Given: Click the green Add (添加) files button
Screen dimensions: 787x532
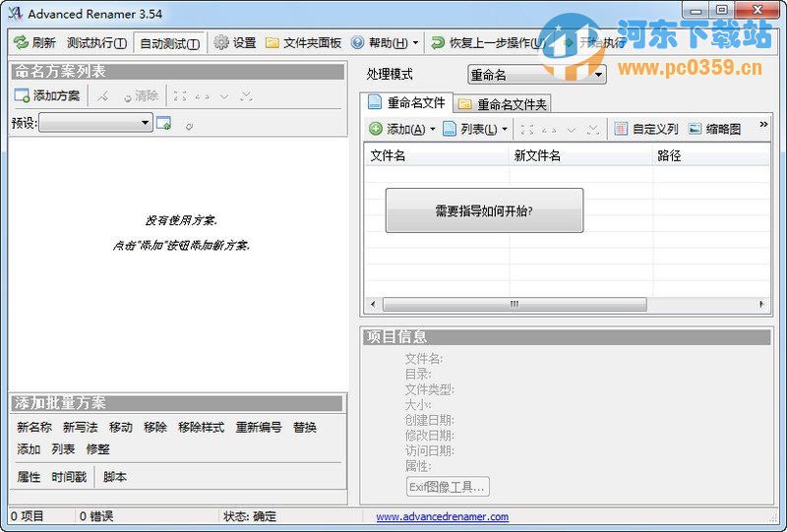Looking at the screenshot, I should (x=397, y=129).
